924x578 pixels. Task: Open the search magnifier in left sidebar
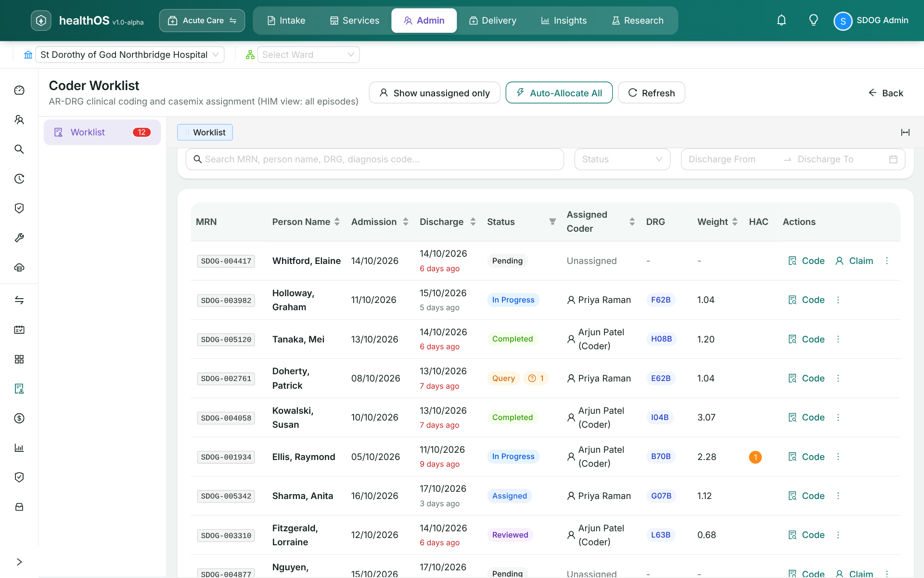coord(19,149)
